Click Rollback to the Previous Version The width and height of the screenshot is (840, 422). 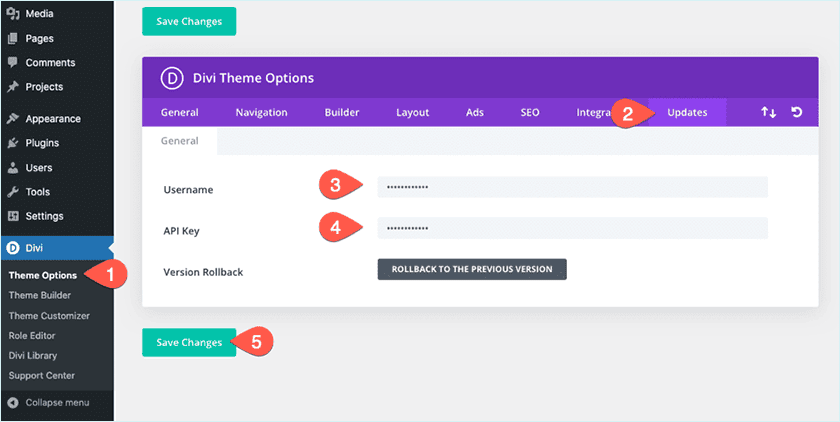coord(472,270)
